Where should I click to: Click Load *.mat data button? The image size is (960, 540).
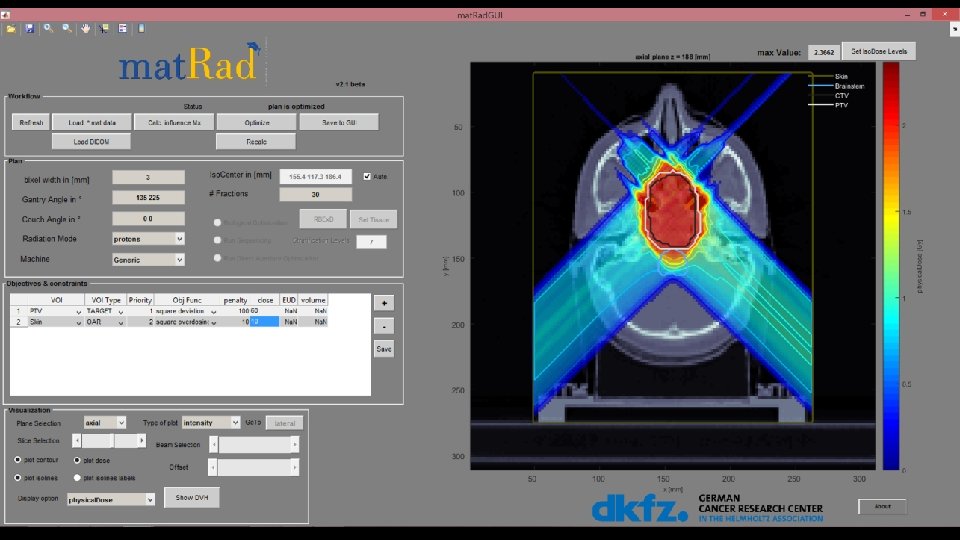[92, 122]
